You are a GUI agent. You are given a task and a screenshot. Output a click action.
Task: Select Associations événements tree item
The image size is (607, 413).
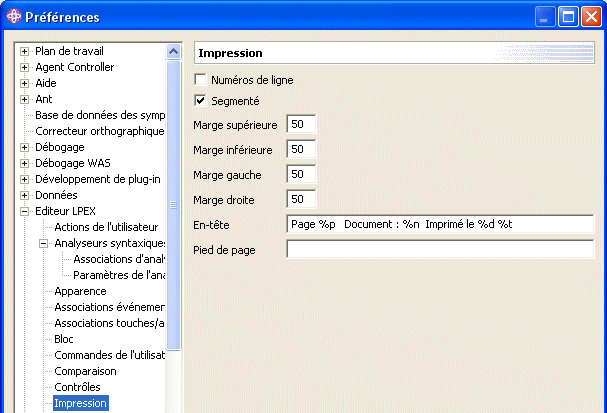(x=110, y=307)
